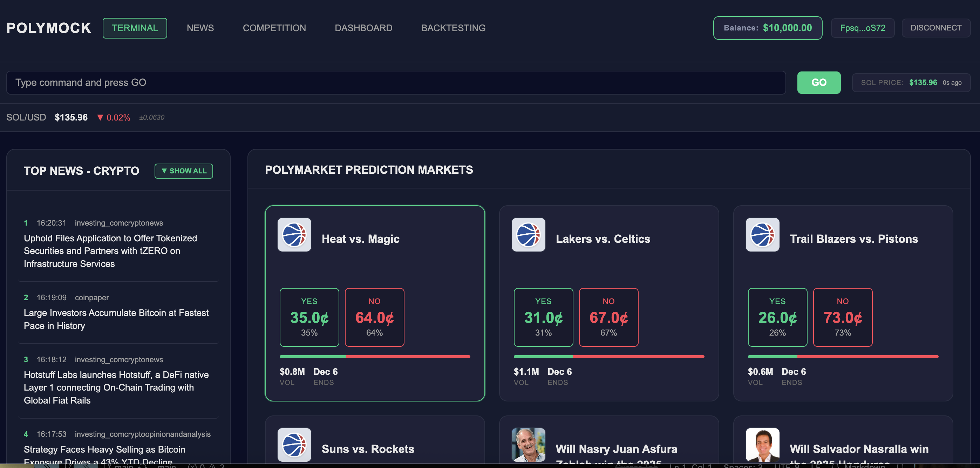Image resolution: width=980 pixels, height=468 pixels.
Task: Click the Heat vs. Magic basketball logo
Action: (x=294, y=235)
